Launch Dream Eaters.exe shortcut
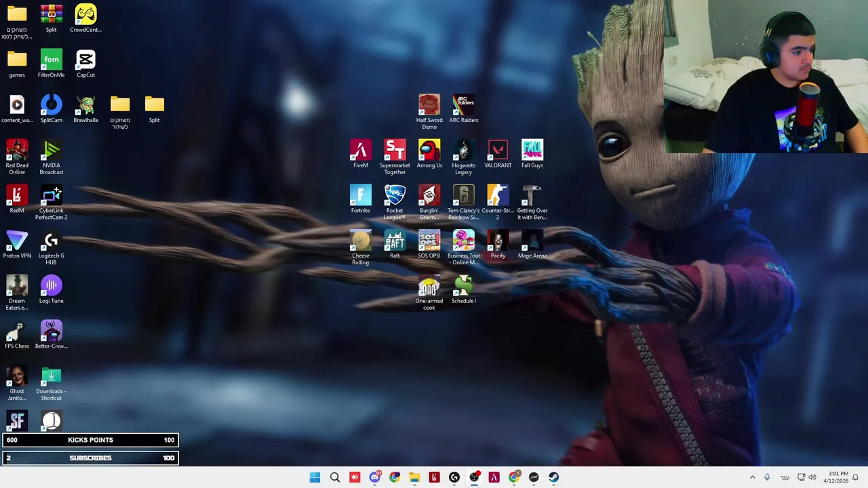The width and height of the screenshot is (868, 488). click(17, 293)
